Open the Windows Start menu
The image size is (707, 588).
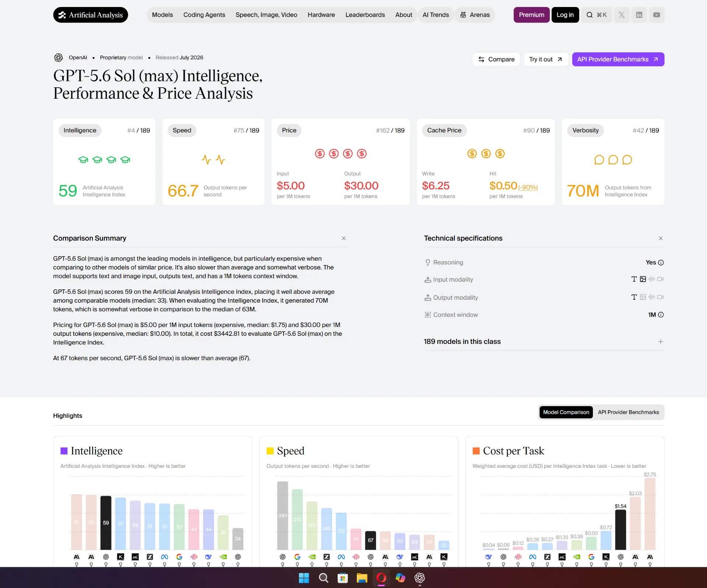tap(304, 578)
